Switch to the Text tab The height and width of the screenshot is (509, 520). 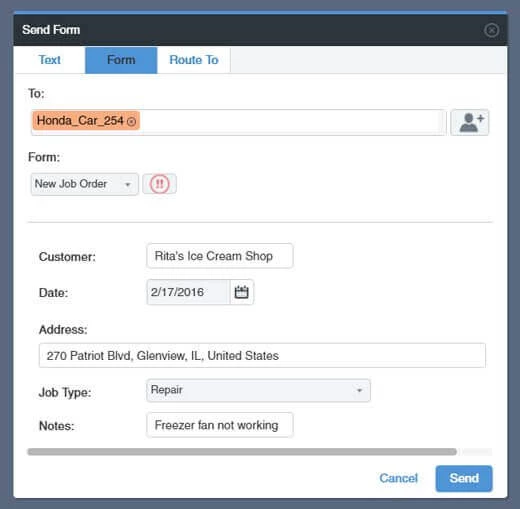pyautogui.click(x=50, y=60)
